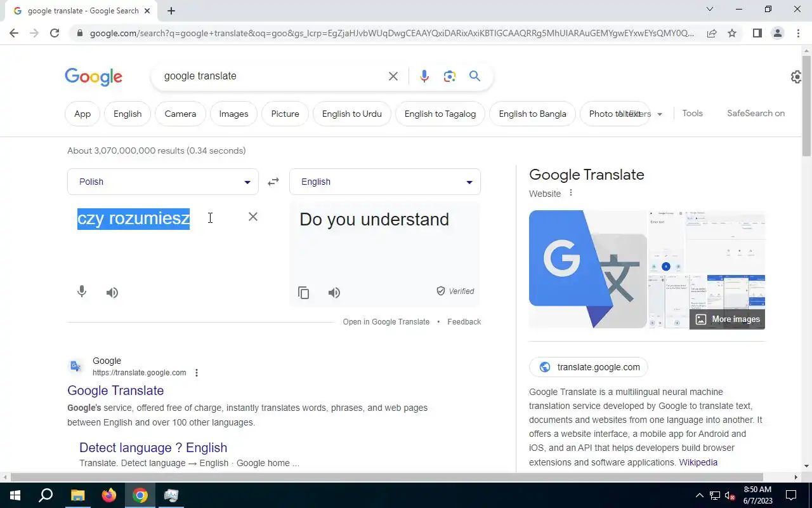The width and height of the screenshot is (812, 508).
Task: Click the highlighted czy rozumiesz source text
Action: coord(133,218)
